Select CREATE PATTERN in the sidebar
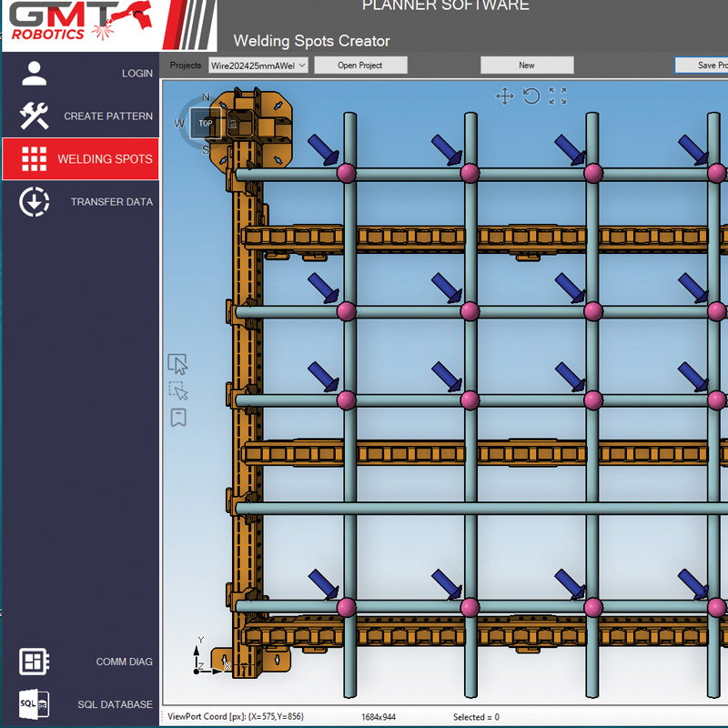This screenshot has height=728, width=728. [34, 116]
